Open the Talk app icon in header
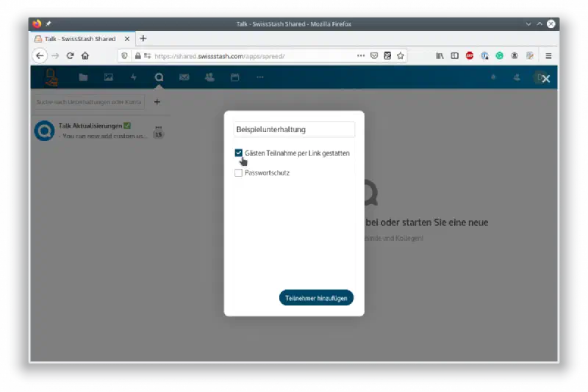Viewport: 588px width, 392px height. pos(159,77)
